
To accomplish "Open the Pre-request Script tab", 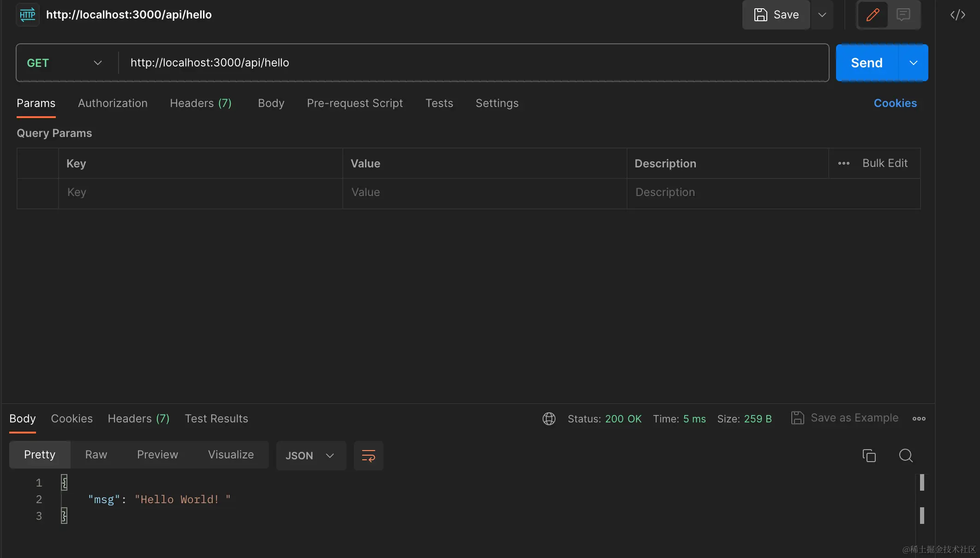I will tap(354, 103).
